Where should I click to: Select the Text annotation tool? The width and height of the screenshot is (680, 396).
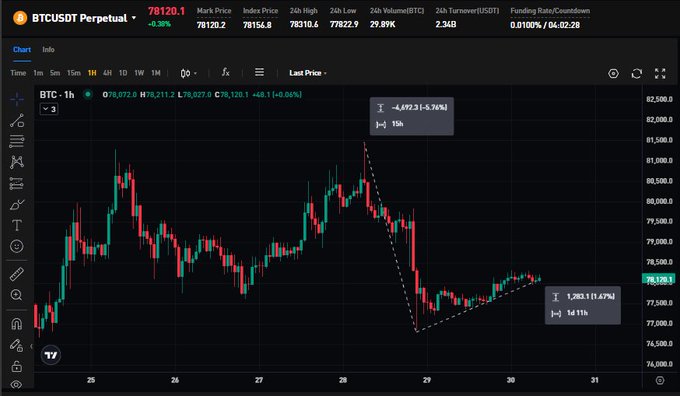click(17, 226)
